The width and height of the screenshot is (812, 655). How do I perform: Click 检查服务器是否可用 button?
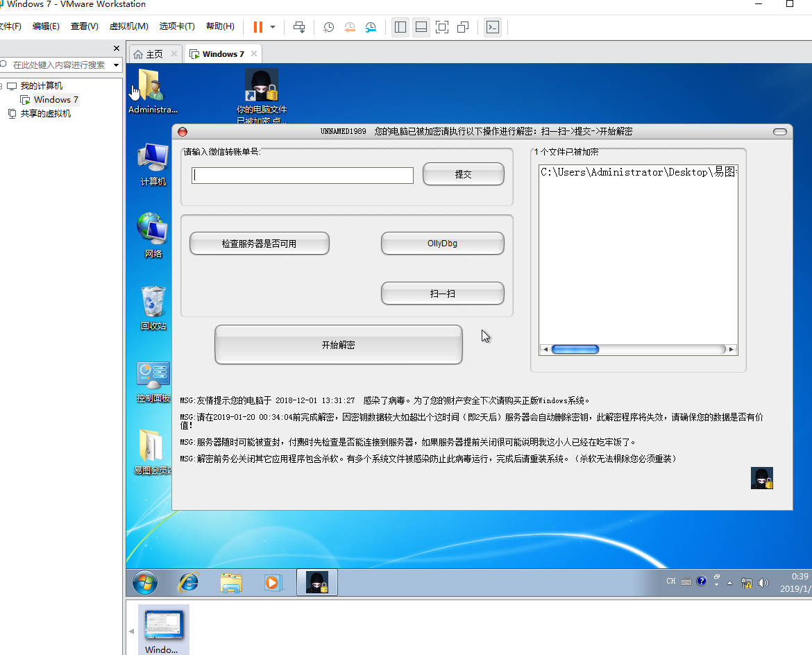[260, 244]
